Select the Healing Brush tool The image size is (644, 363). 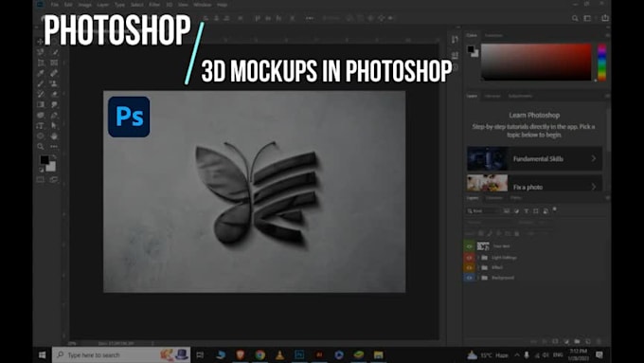(54, 73)
